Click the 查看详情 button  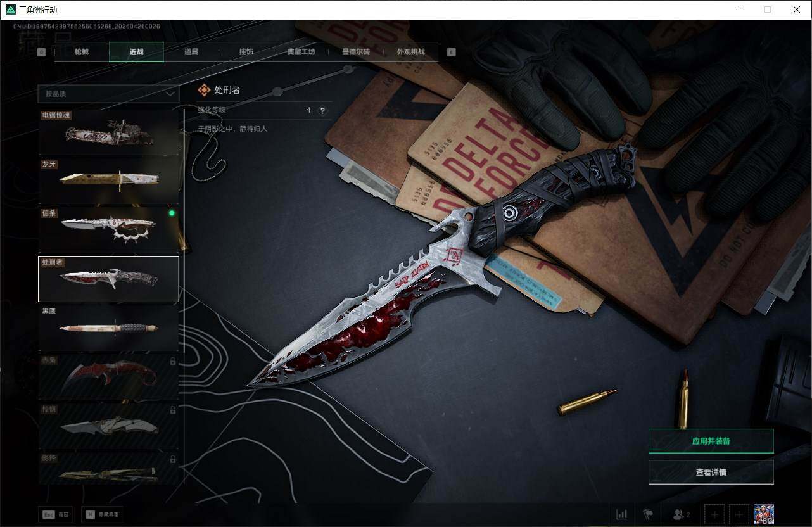tap(711, 472)
